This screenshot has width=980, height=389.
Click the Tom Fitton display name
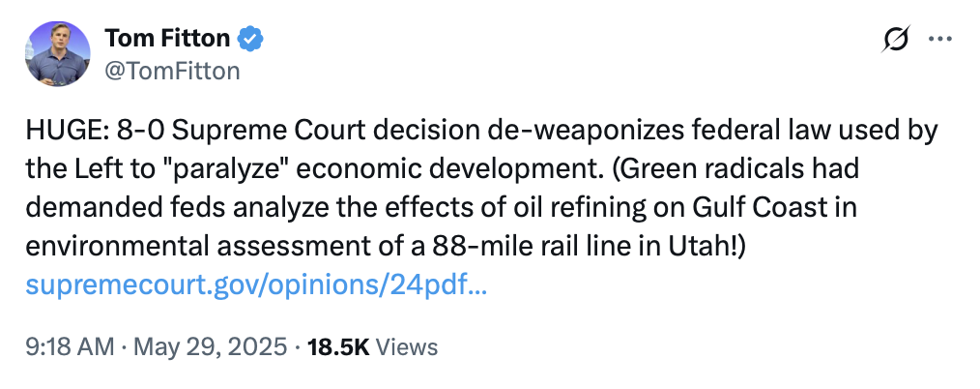(167, 40)
